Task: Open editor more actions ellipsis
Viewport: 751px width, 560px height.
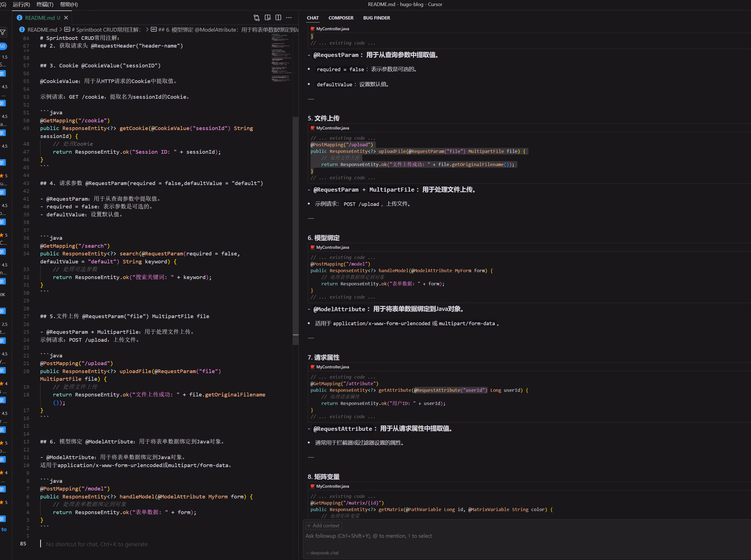Action: pyautogui.click(x=289, y=18)
